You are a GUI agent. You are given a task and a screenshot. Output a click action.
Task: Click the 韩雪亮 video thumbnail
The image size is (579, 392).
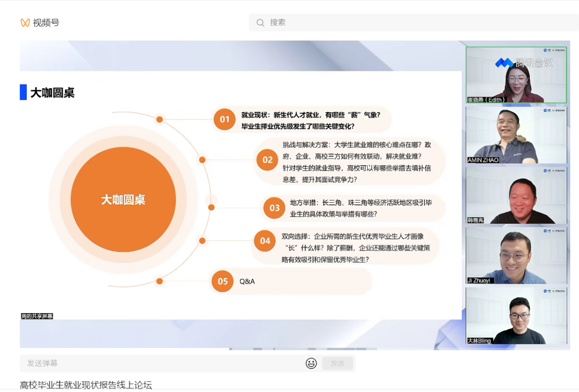pos(516,195)
